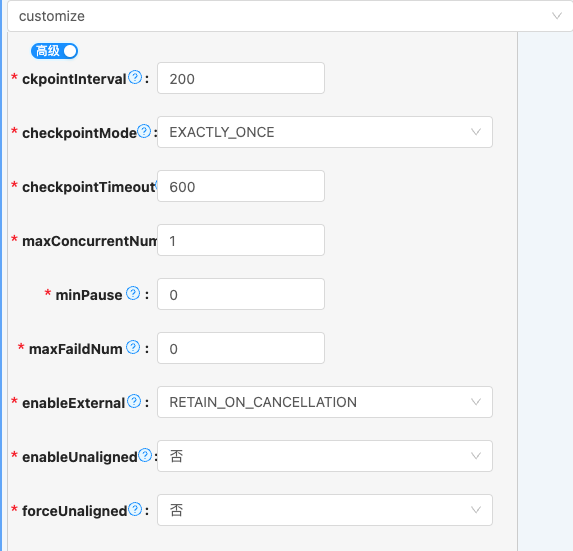Click help icon after checkpointTimeout label
The width and height of the screenshot is (573, 551).
pos(156,186)
